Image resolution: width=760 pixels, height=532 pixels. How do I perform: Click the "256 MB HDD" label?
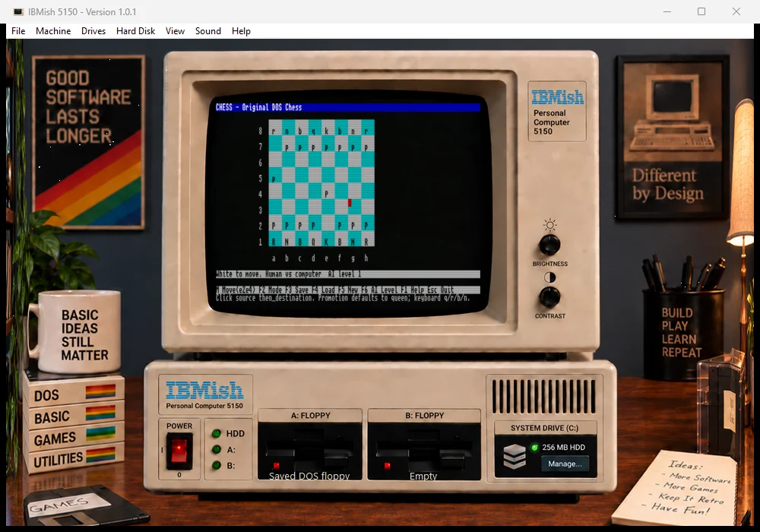[x=564, y=447]
